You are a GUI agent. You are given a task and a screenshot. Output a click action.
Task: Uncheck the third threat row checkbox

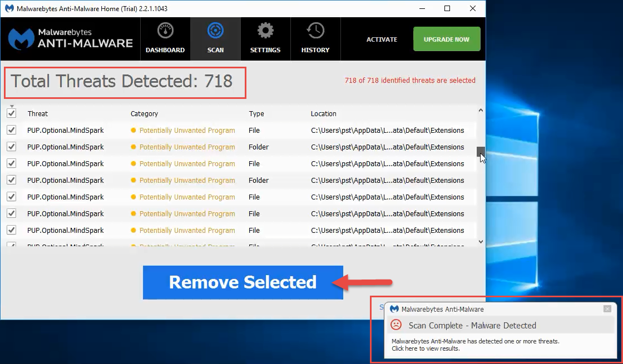[12, 163]
